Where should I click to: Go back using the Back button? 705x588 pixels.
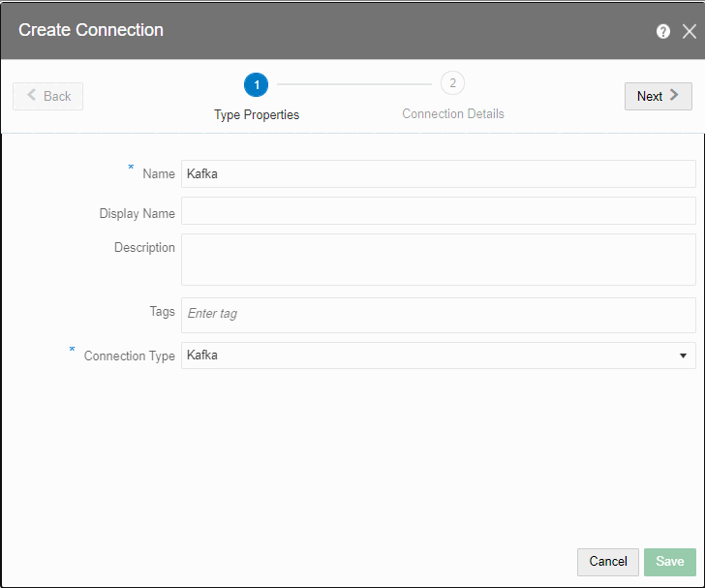48,96
